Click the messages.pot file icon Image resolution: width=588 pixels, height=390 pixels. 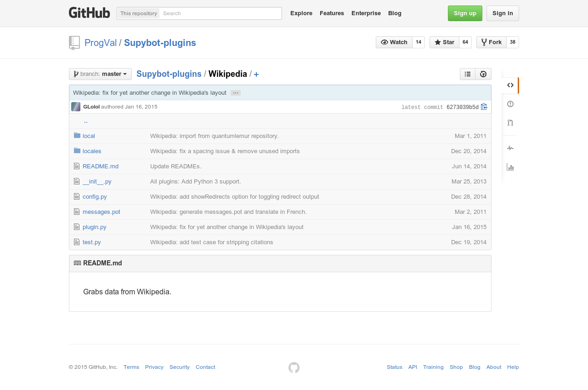[77, 212]
